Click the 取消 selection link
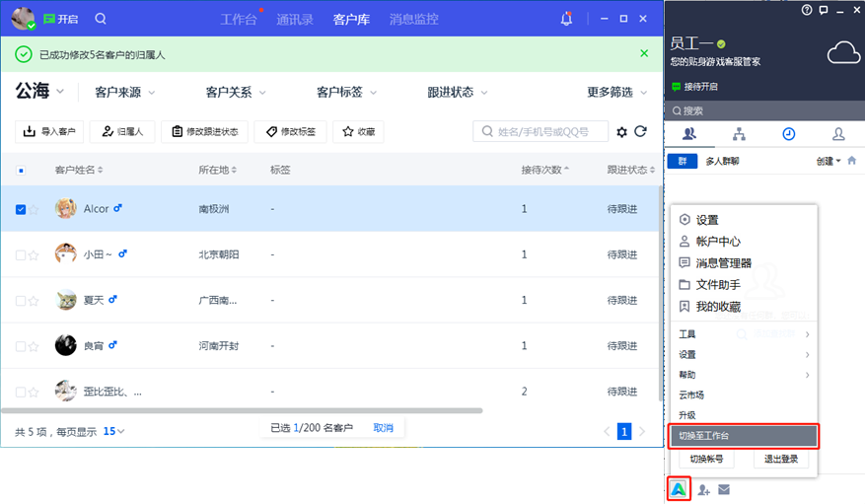The width and height of the screenshot is (865, 504). pos(383,428)
